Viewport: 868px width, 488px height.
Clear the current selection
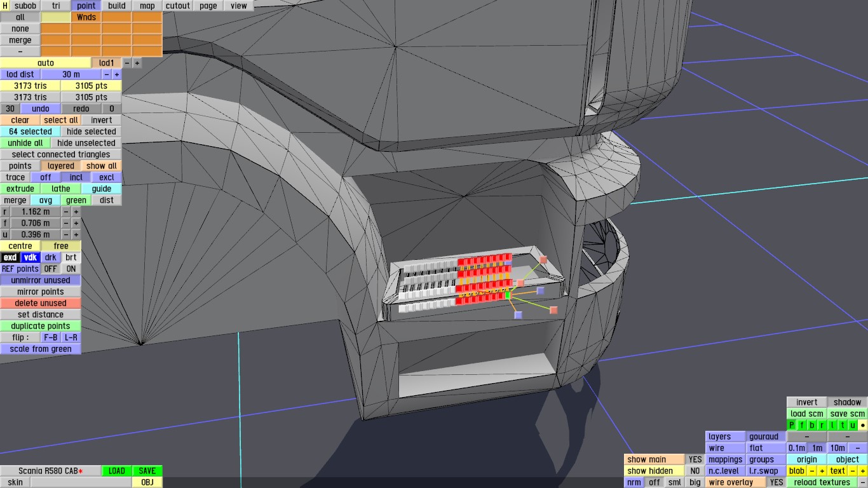pyautogui.click(x=20, y=120)
